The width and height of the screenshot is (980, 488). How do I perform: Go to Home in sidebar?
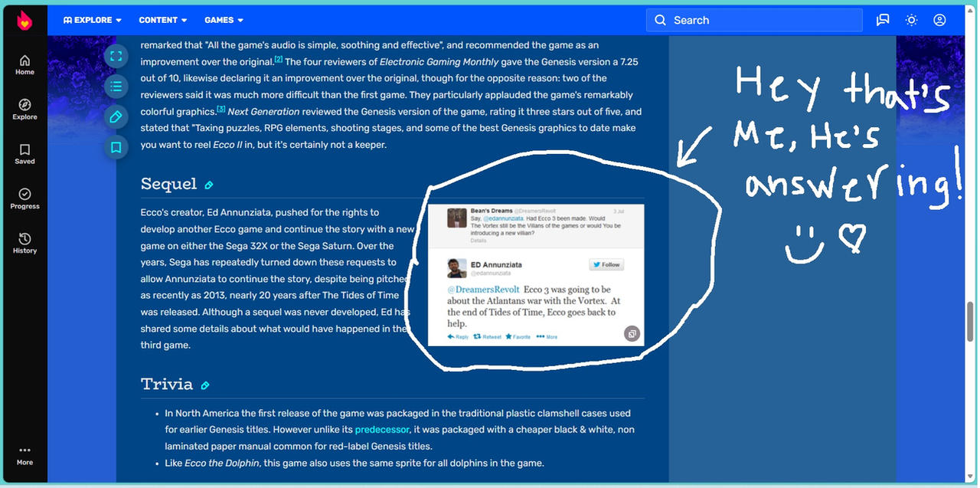24,65
